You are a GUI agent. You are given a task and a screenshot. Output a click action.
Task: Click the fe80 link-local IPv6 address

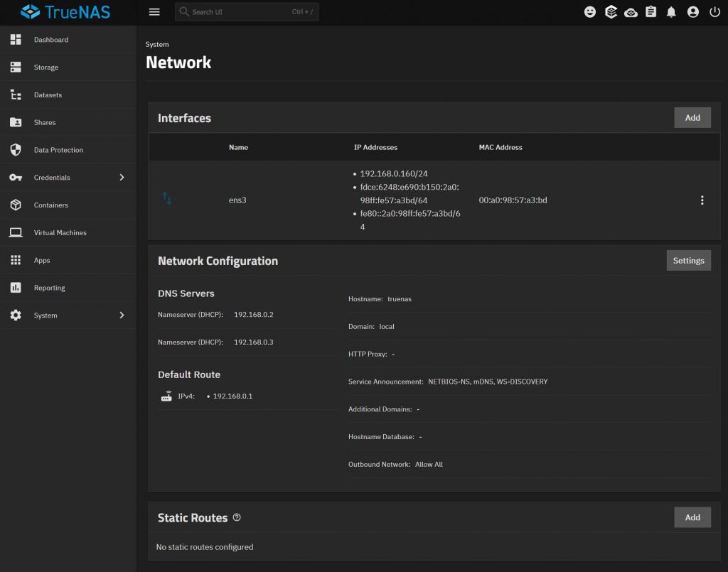click(x=410, y=220)
